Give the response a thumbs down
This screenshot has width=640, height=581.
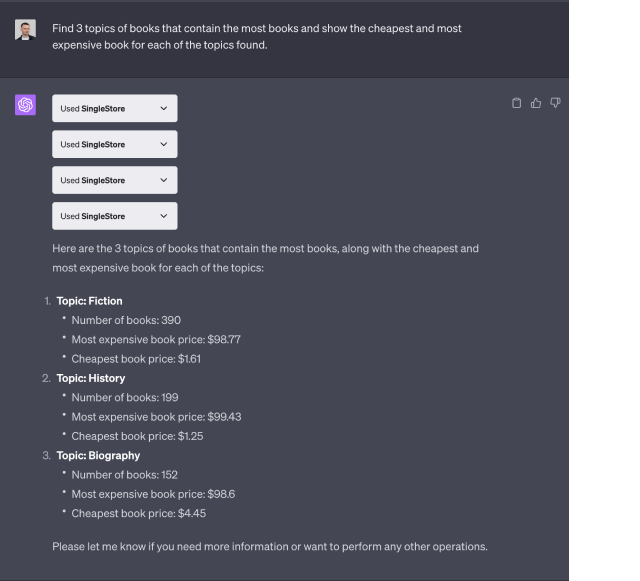pos(555,103)
